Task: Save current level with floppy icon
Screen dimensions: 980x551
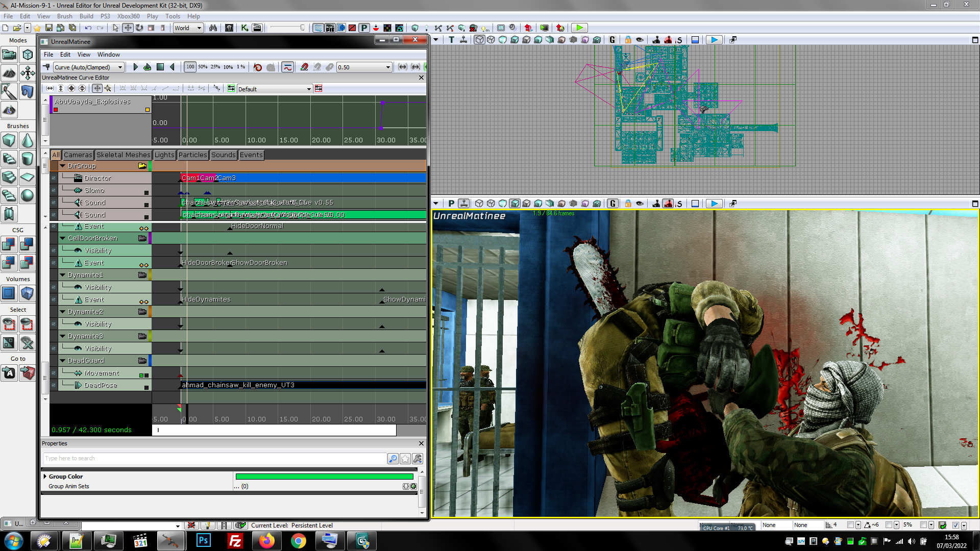Action: coord(49,28)
